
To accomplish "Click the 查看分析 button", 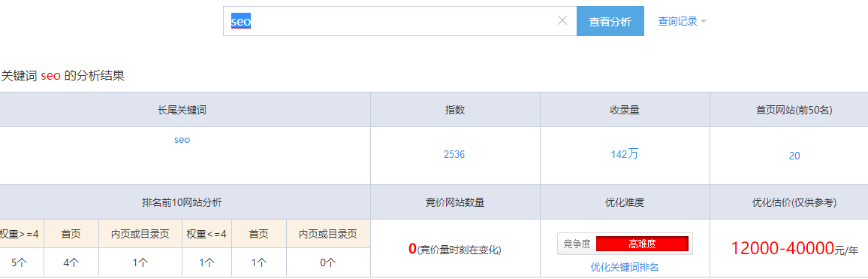I will [610, 22].
